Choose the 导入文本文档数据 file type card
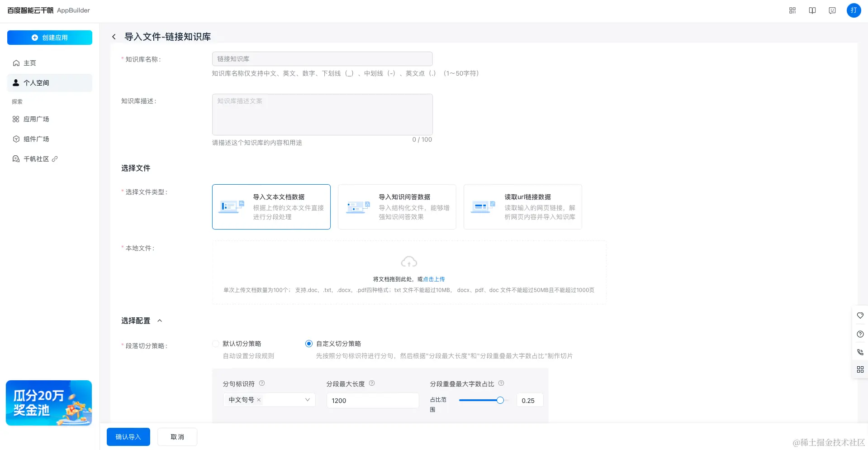 click(x=271, y=207)
